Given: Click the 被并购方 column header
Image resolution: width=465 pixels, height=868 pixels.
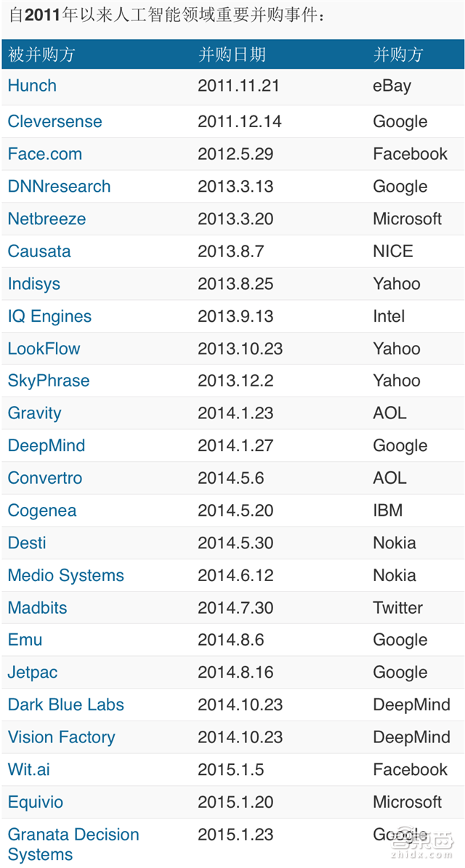Looking at the screenshot, I should tap(41, 54).
